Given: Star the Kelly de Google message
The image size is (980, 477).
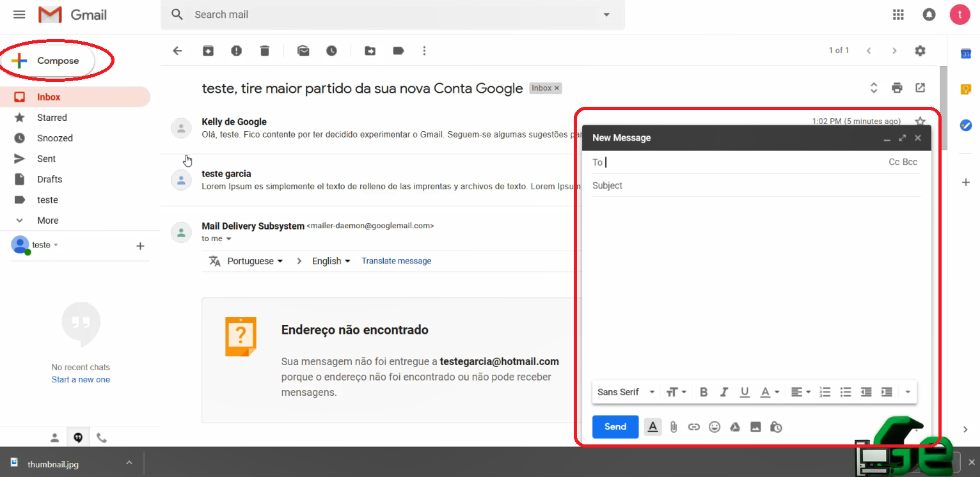Looking at the screenshot, I should (x=921, y=121).
